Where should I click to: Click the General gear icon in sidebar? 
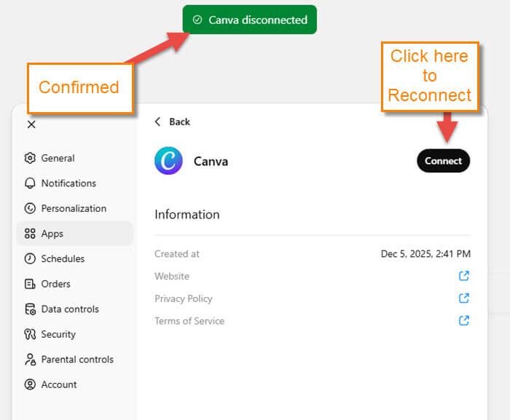click(30, 158)
